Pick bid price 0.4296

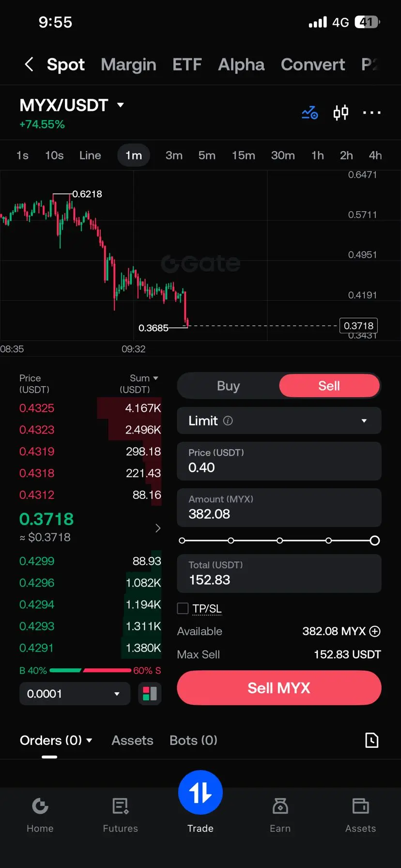pos(37,583)
